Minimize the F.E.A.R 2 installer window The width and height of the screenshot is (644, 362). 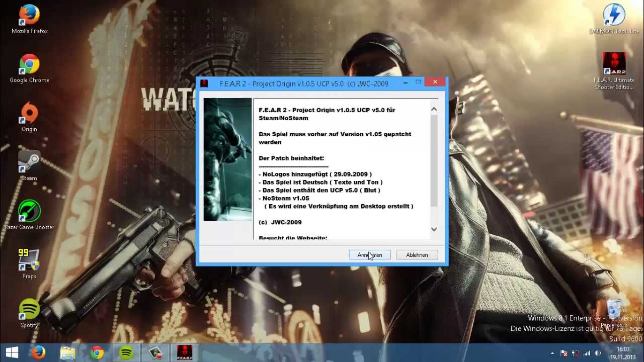point(406,82)
